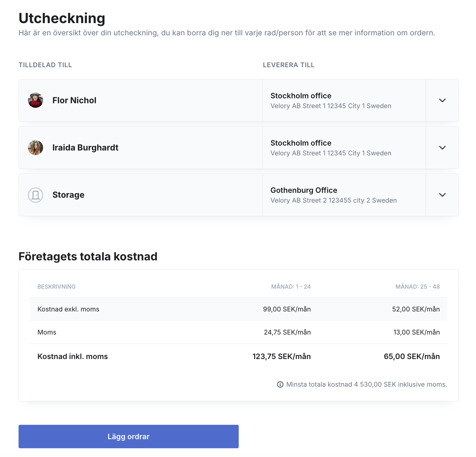Click Iraida Burghardt's profile avatar
Viewport: 476px width, 457px height.
point(35,148)
